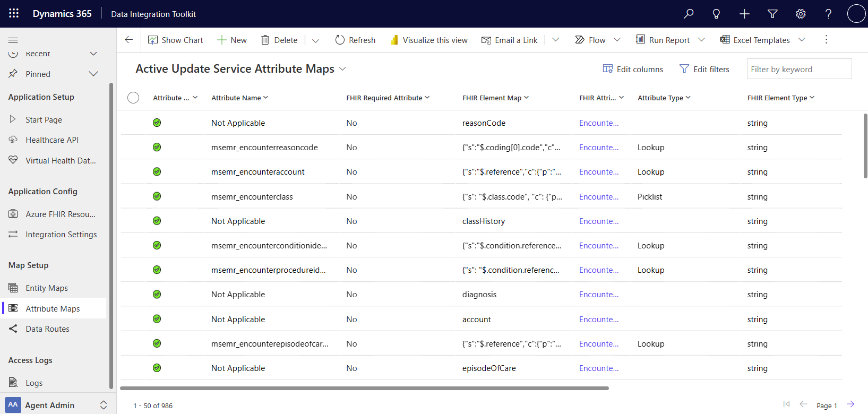The width and height of the screenshot is (868, 414).
Task: Open the settings gear icon
Action: (x=801, y=14)
